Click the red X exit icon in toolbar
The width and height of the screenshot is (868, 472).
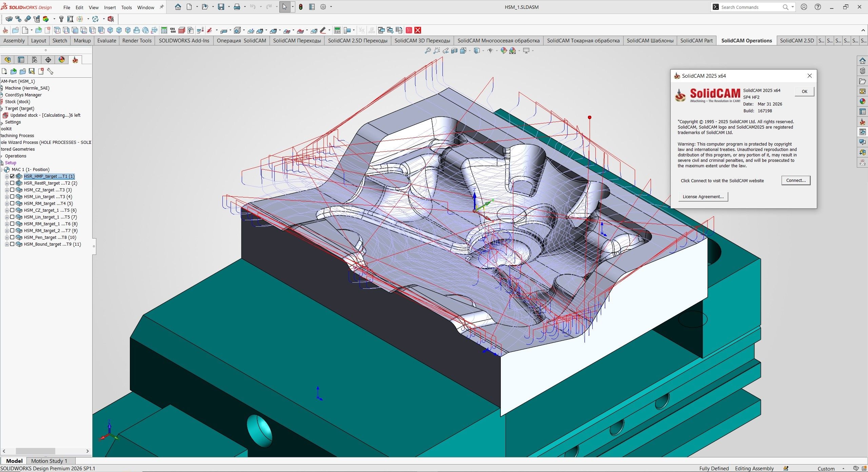(x=418, y=30)
